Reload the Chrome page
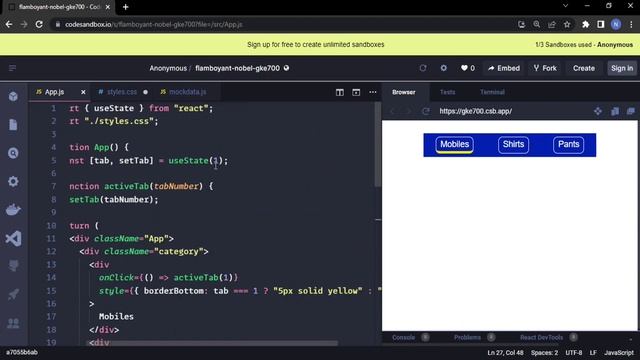This screenshot has width=640, height=360. [39, 24]
